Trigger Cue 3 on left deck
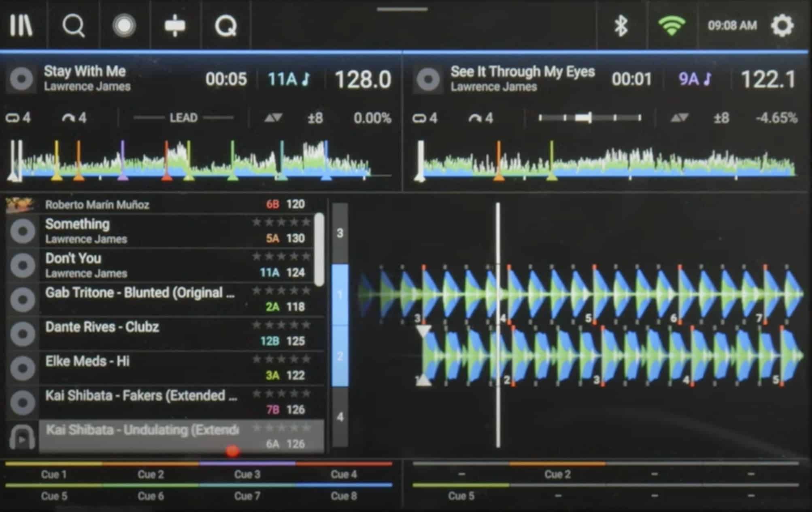812x512 pixels. pyautogui.click(x=247, y=474)
